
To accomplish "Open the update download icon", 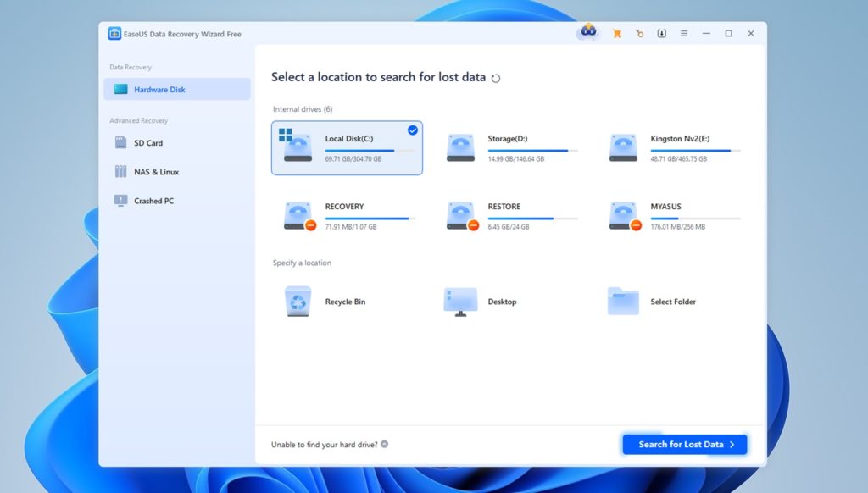I will click(662, 32).
